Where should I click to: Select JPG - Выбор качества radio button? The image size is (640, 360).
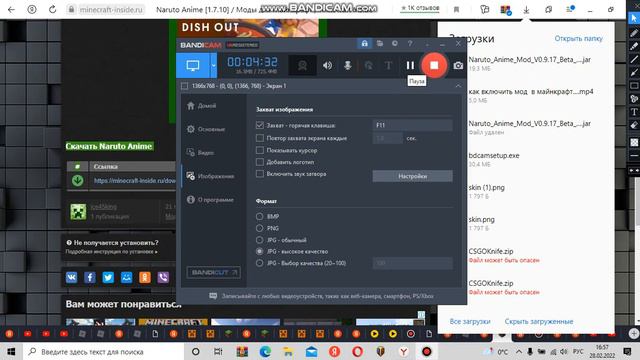(260, 263)
